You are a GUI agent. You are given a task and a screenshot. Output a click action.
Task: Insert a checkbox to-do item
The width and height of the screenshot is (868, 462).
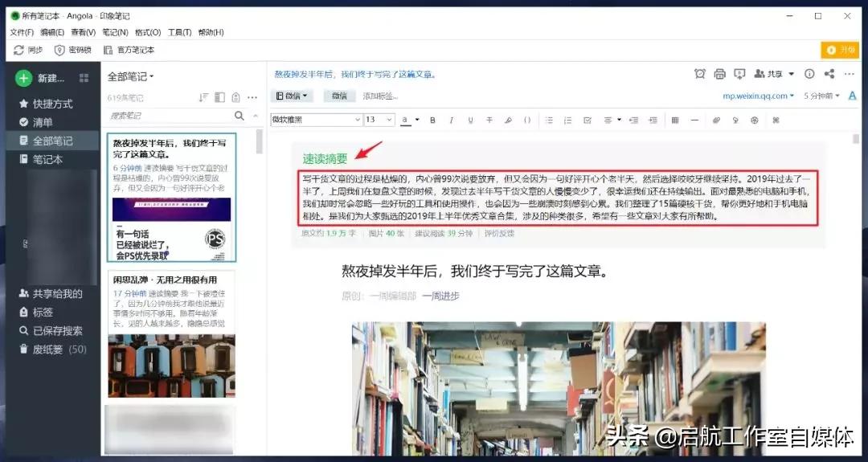[588, 120]
